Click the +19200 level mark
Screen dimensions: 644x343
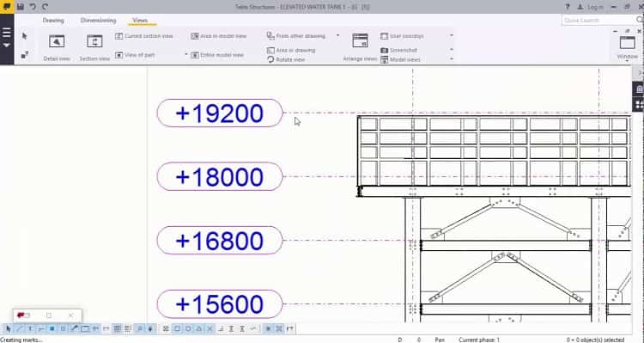220,113
